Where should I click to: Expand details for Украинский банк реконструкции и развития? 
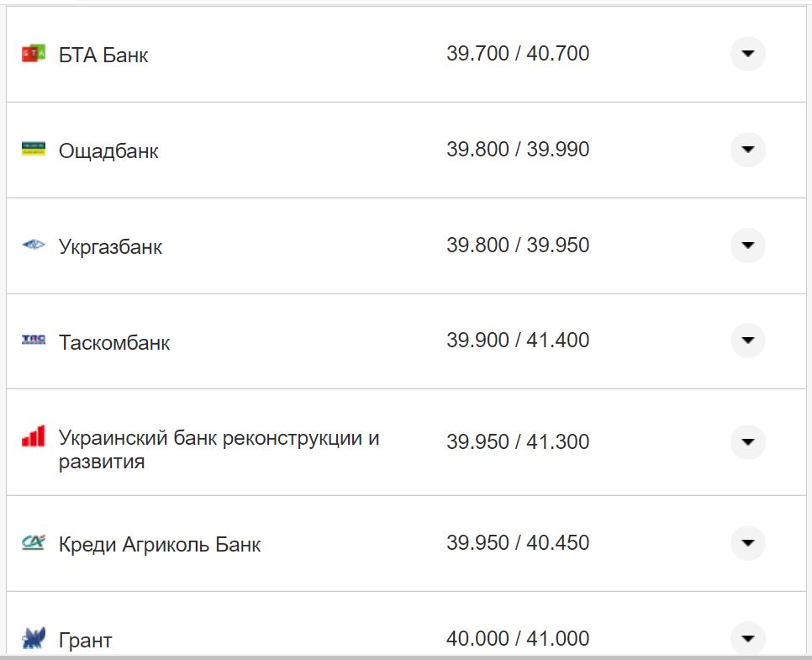(x=746, y=443)
